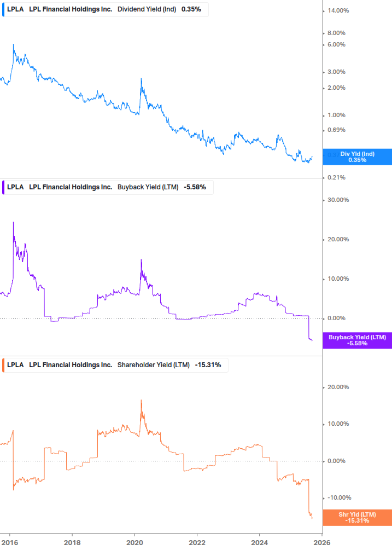
Task: Click the LPLA ticker in the Buyback Yield legend
Action: click(x=15, y=187)
